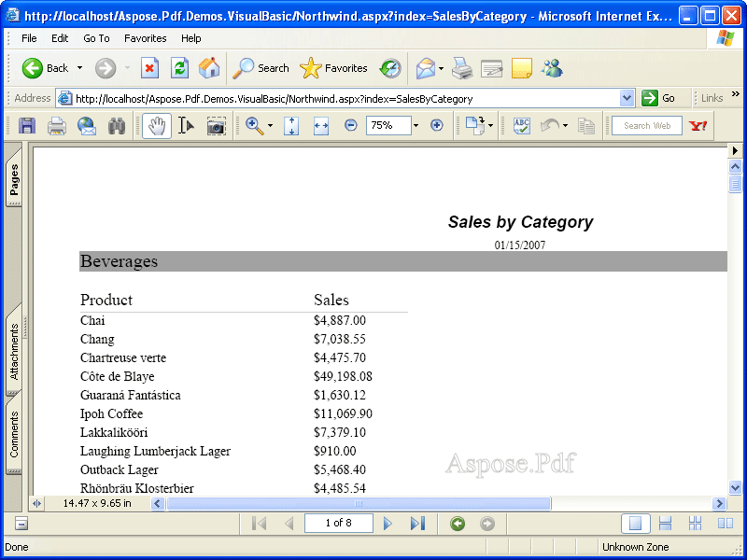Screen dimensions: 747x560
Task: Switch to Continuous Facing layout
Action: [x=695, y=524]
